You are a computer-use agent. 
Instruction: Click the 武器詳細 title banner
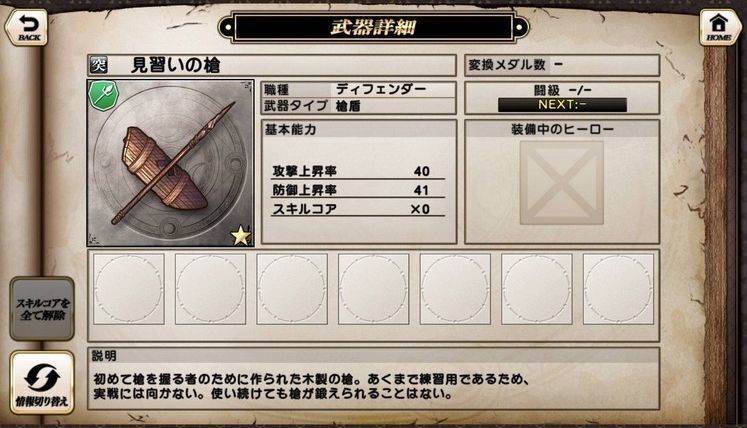[373, 27]
